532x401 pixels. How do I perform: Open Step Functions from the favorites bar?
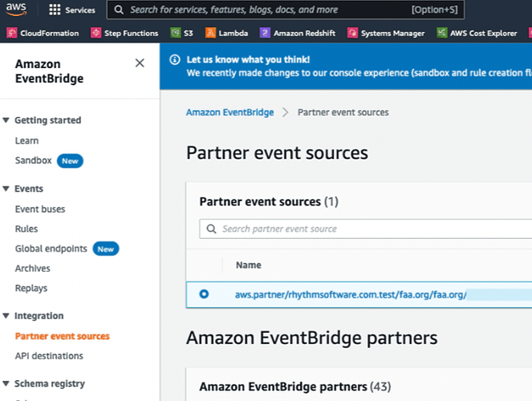tap(132, 33)
